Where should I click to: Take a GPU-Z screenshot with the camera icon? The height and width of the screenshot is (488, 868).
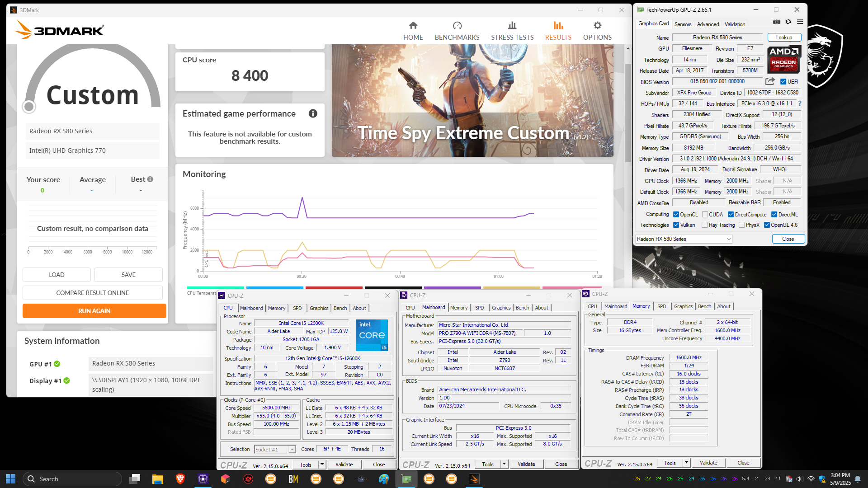coord(777,22)
